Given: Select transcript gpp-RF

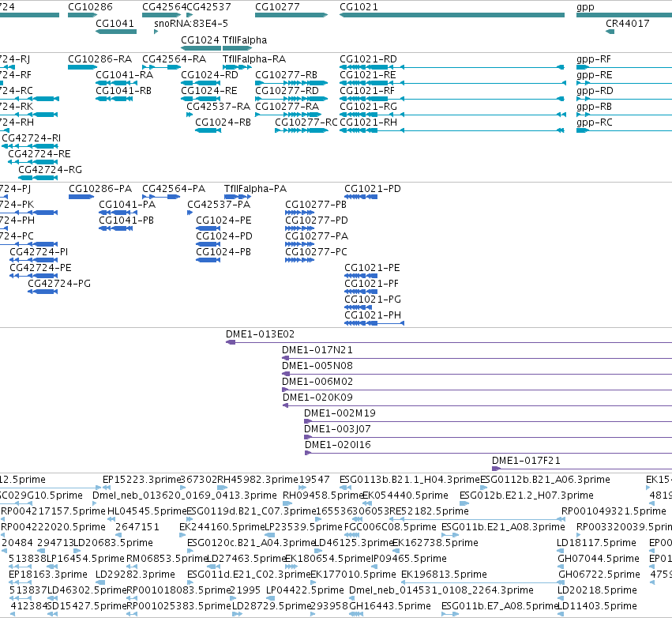Looking at the screenshot, I should pyautogui.click(x=594, y=59).
